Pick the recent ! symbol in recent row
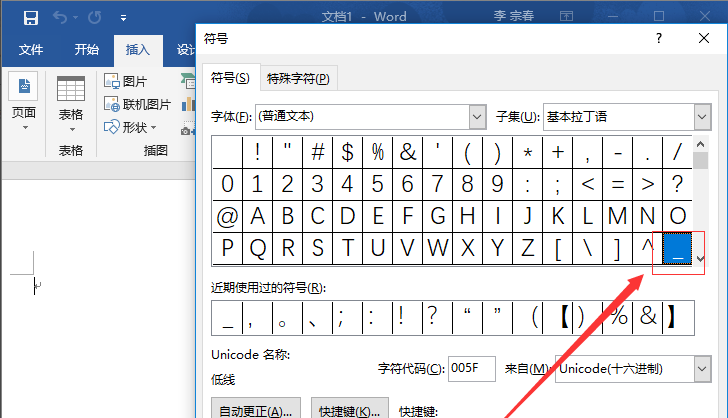This screenshot has height=418, width=728. [408, 318]
